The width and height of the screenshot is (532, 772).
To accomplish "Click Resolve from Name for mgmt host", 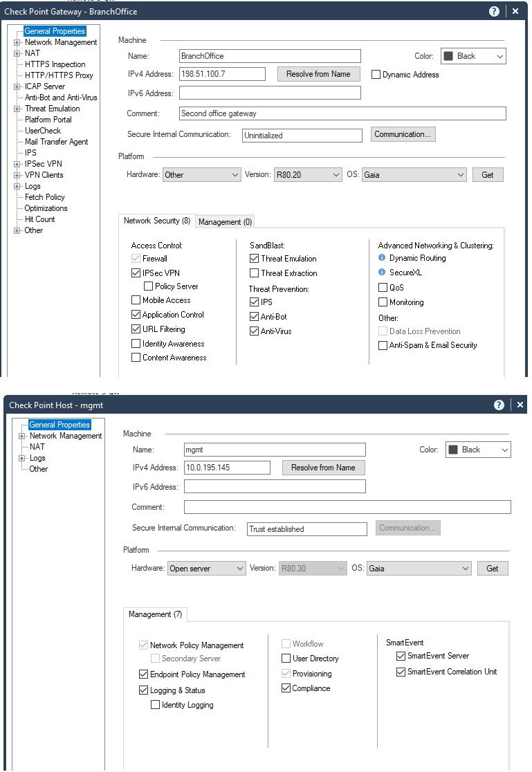I will (323, 468).
